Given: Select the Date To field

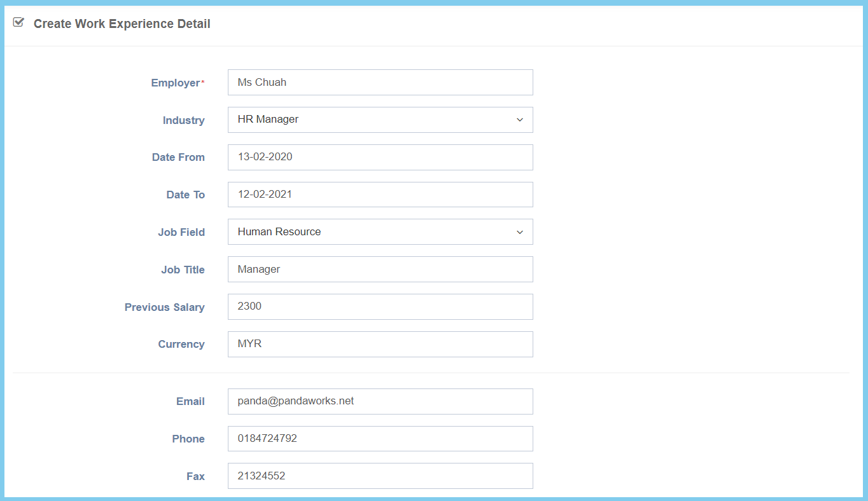Looking at the screenshot, I should [380, 195].
